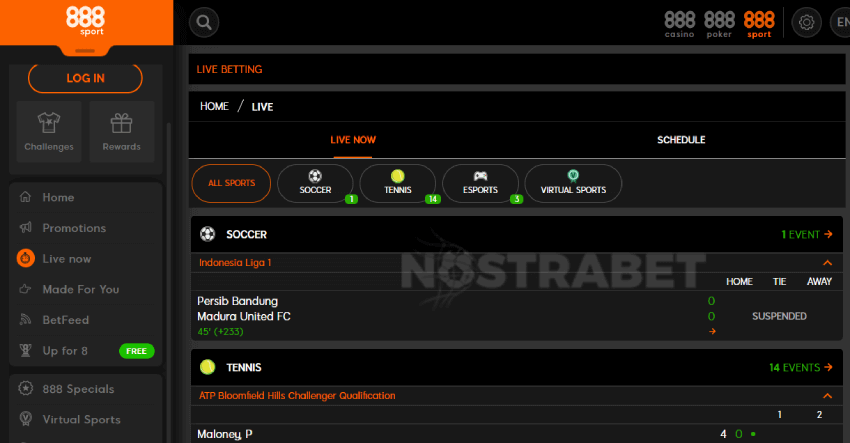Collapse ATP Bloomfield Hills chevron
This screenshot has width=850, height=443.
[827, 396]
